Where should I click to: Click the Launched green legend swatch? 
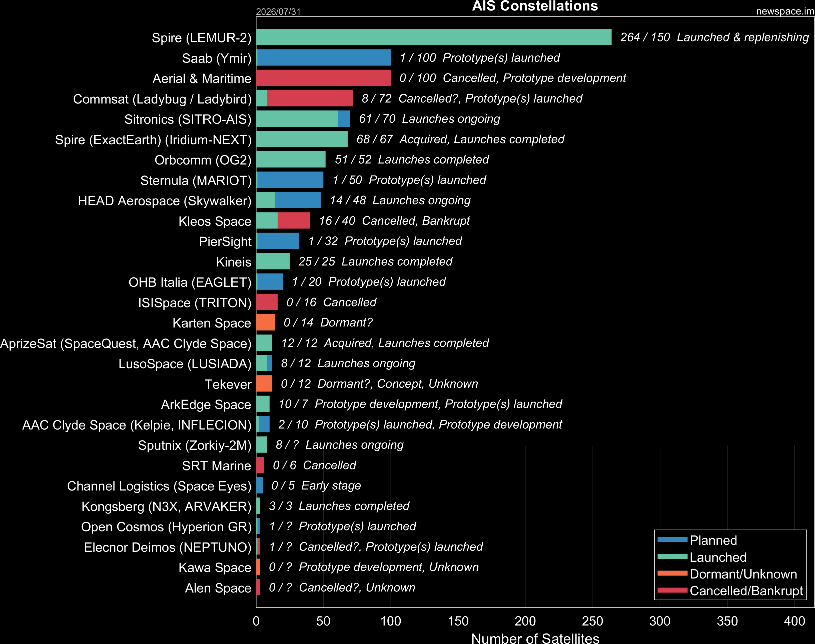pos(672,556)
